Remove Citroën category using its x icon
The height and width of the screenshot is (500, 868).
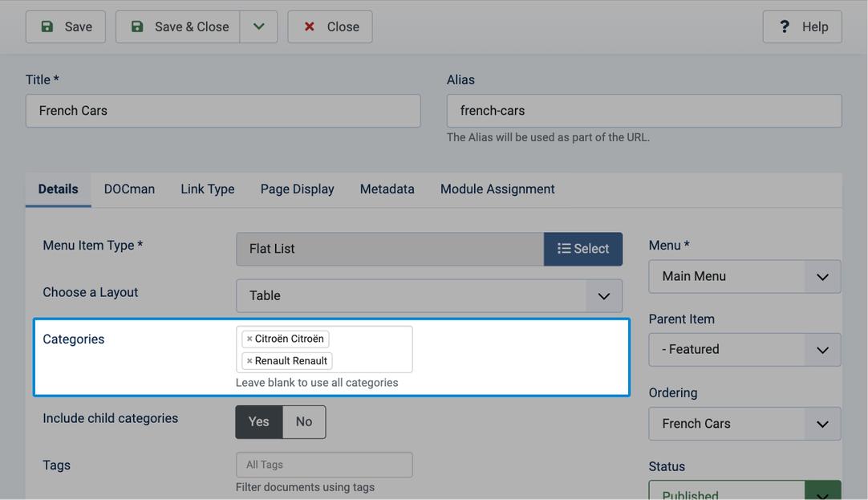tap(249, 339)
